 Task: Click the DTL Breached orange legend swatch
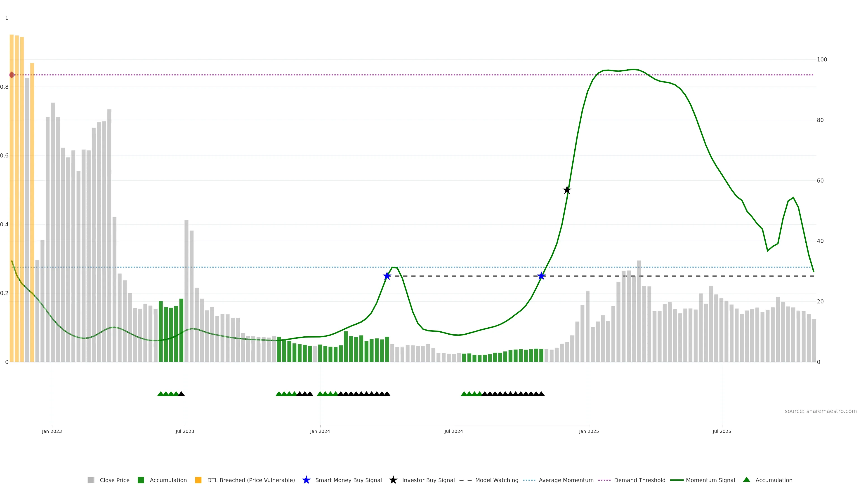pyautogui.click(x=198, y=480)
